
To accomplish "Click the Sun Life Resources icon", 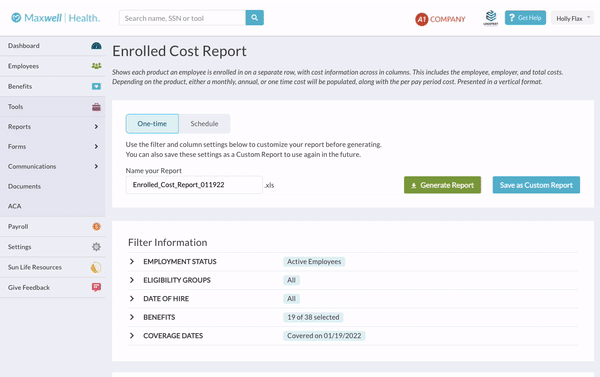I will click(96, 267).
